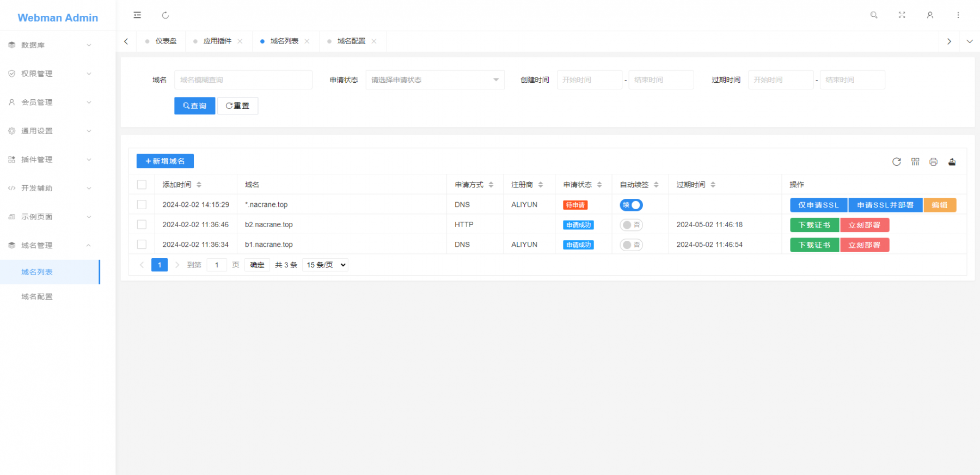Check the b1.nacrane.top row checkbox
The height and width of the screenshot is (475, 980).
pos(142,245)
